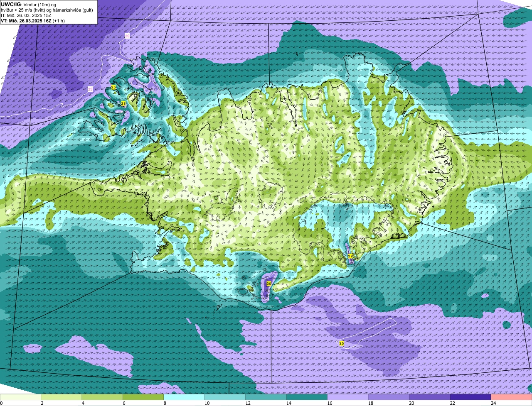Click the white 25 contour label on the west side
532x406 pixels.
tap(90, 89)
